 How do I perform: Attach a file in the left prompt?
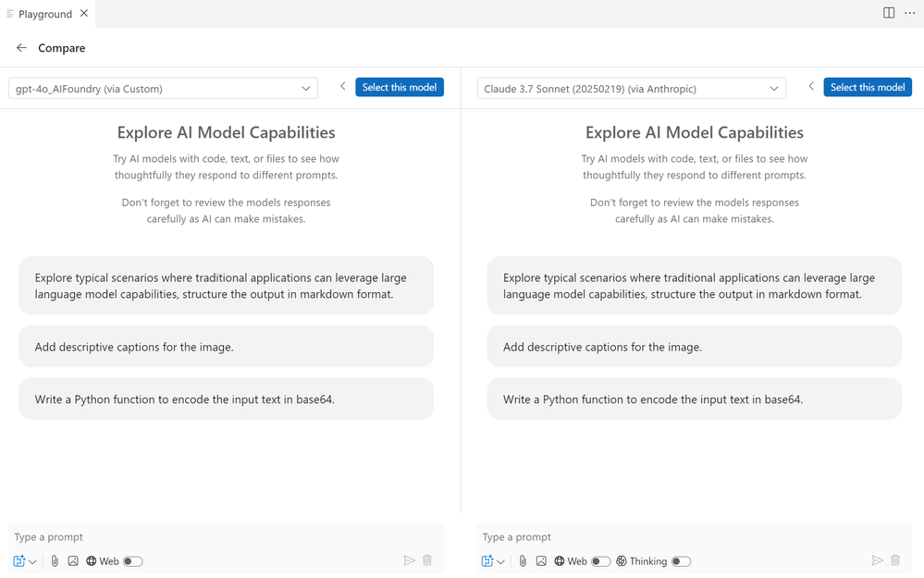click(x=55, y=561)
